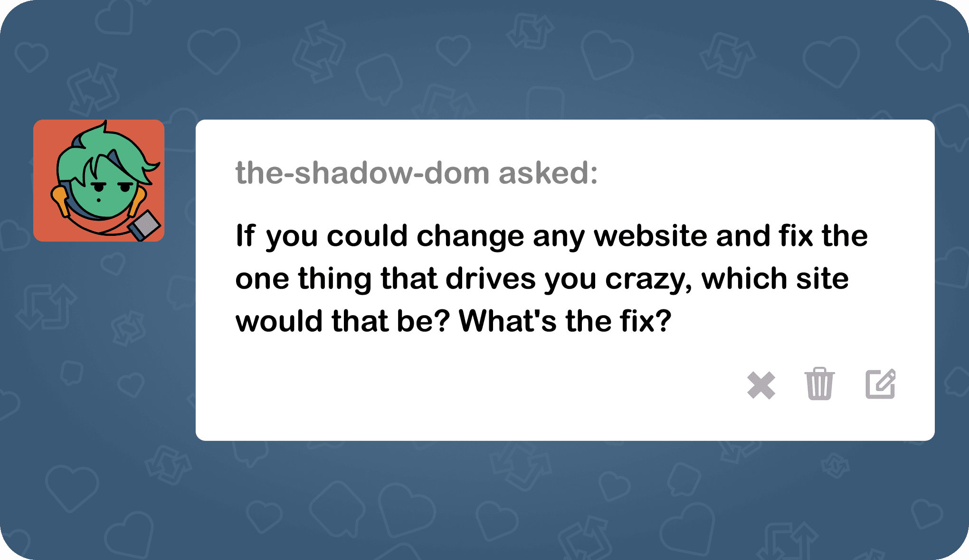969x560 pixels.
Task: Click the leftmost action icon on the card
Action: click(760, 385)
